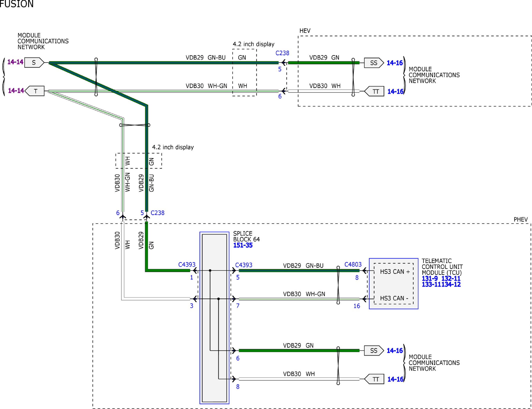Click pin number 16 at connector C4803
The height and width of the screenshot is (409, 532).
click(x=357, y=306)
